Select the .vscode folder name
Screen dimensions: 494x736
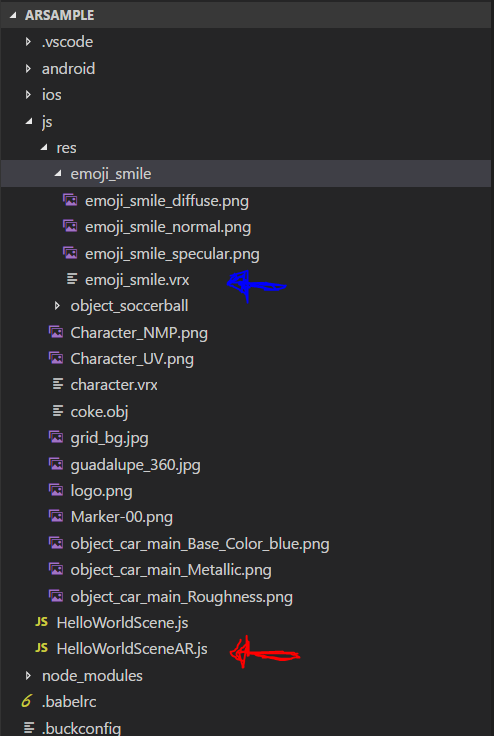68,42
